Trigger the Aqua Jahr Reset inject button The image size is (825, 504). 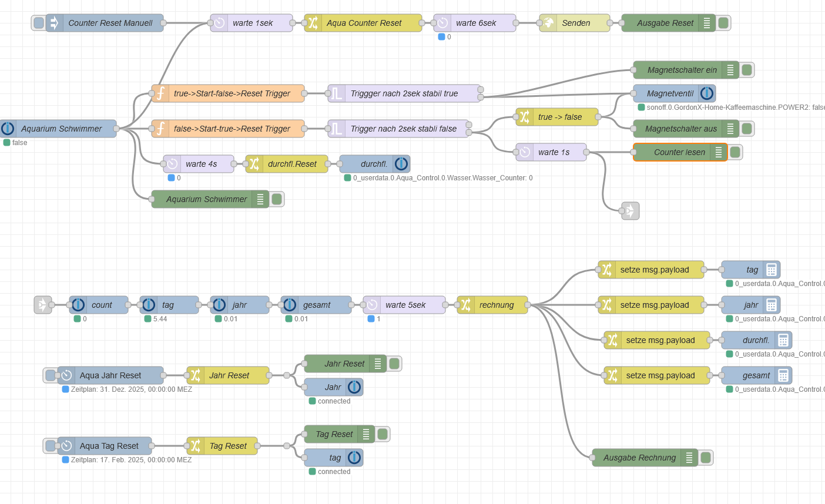point(51,375)
